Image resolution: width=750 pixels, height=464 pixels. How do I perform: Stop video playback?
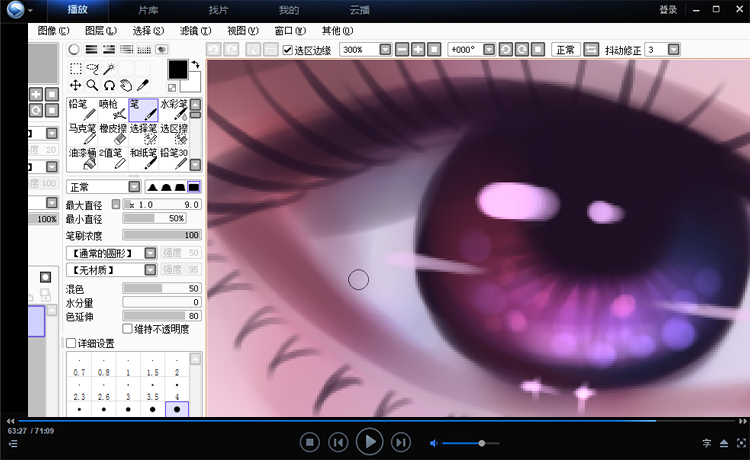pos(309,442)
